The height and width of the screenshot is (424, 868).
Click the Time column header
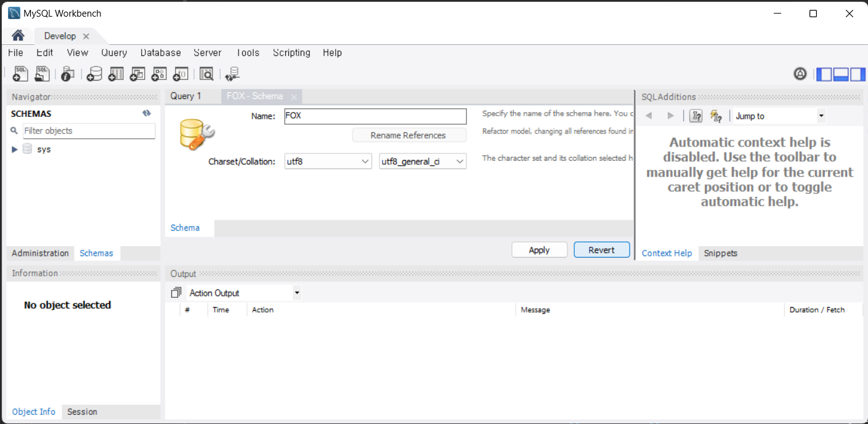pos(227,310)
